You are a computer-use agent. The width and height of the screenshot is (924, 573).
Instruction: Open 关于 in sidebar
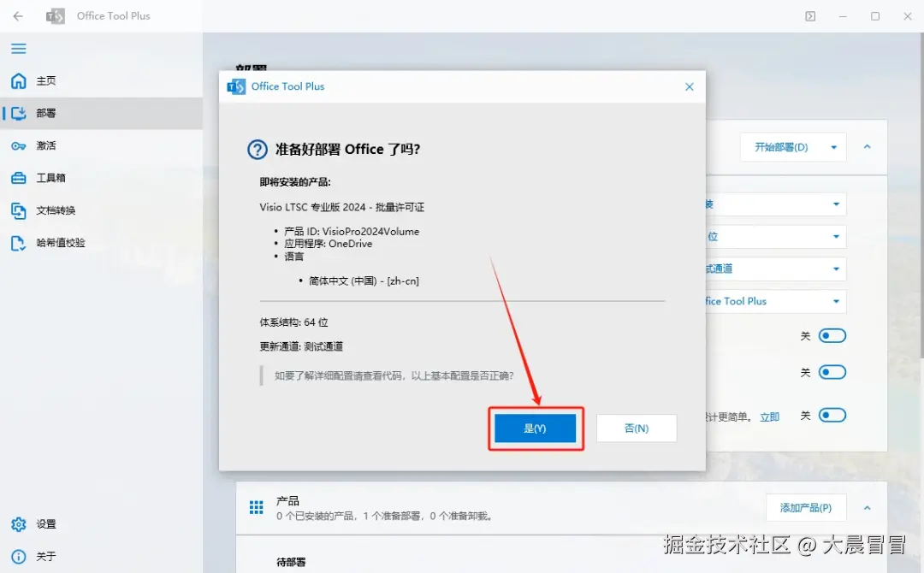101,557
